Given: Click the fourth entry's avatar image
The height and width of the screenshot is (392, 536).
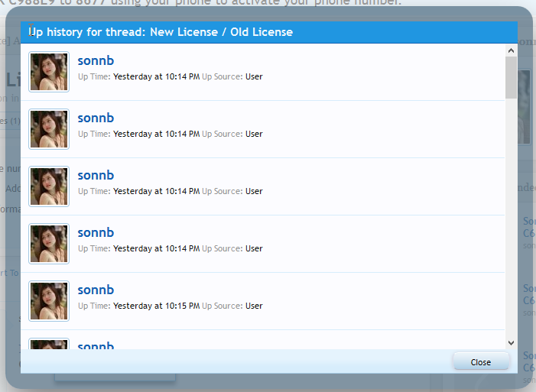Looking at the screenshot, I should pos(49,244).
